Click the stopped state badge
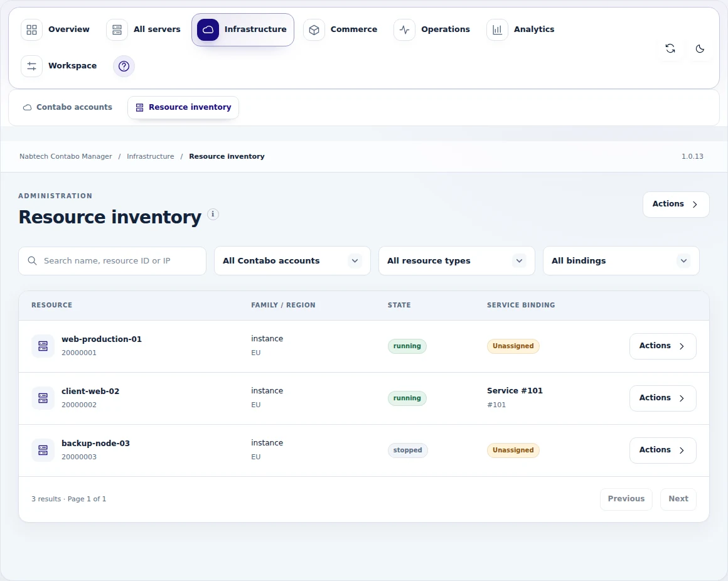 408,450
